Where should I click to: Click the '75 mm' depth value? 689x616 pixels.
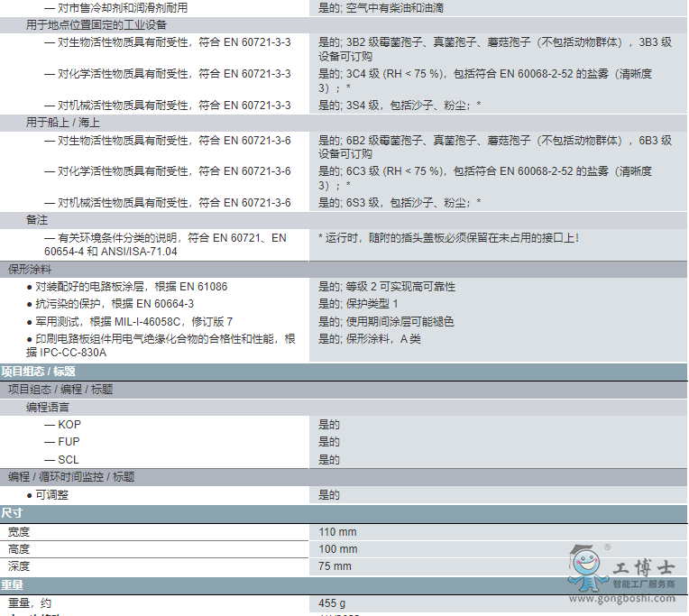pos(335,566)
